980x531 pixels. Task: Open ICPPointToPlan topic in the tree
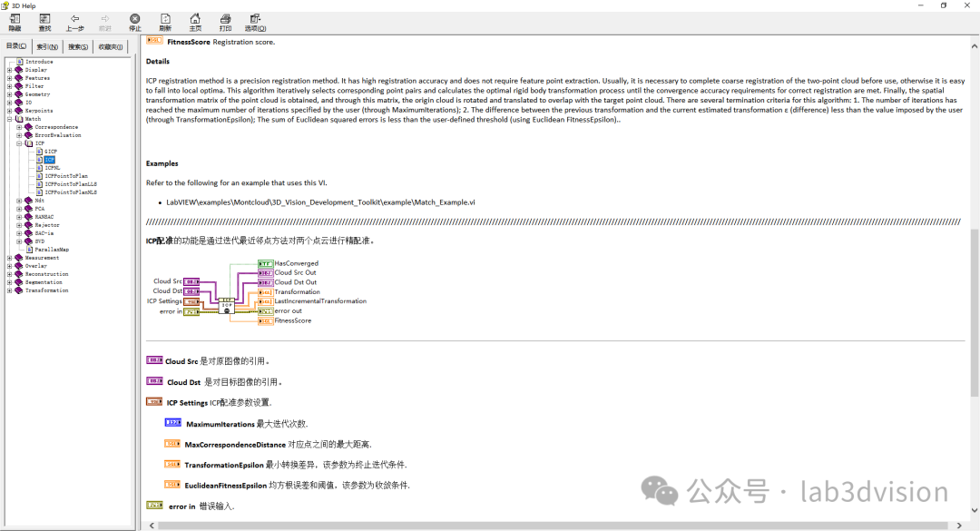point(65,176)
